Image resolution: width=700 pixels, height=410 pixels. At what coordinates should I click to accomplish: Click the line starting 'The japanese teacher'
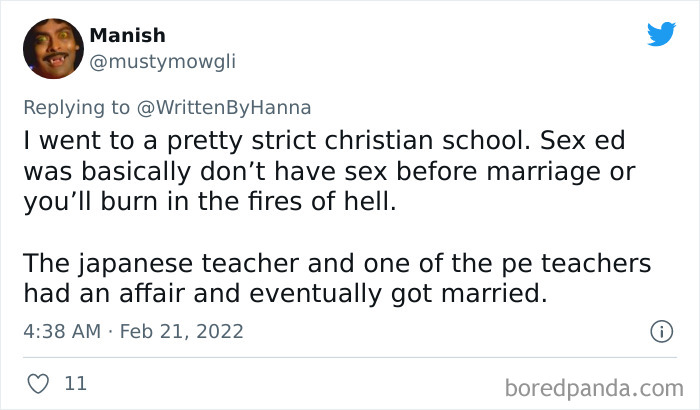(x=336, y=264)
